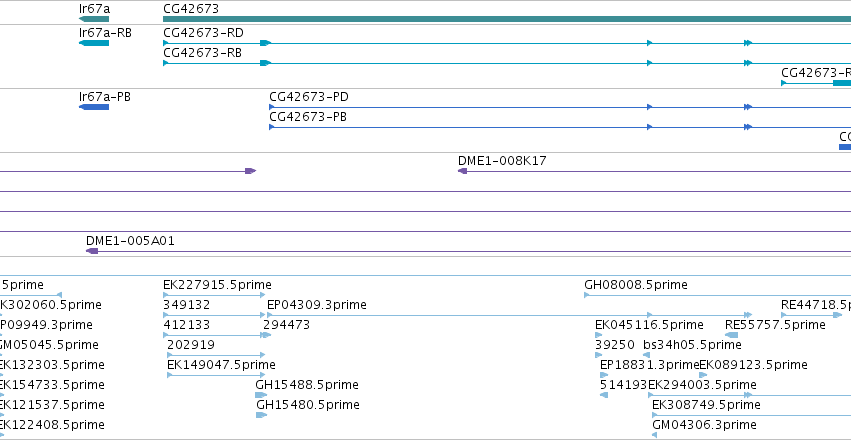Open the CG42673-RB transcript label
This screenshot has width=851, height=440.
click(202, 53)
